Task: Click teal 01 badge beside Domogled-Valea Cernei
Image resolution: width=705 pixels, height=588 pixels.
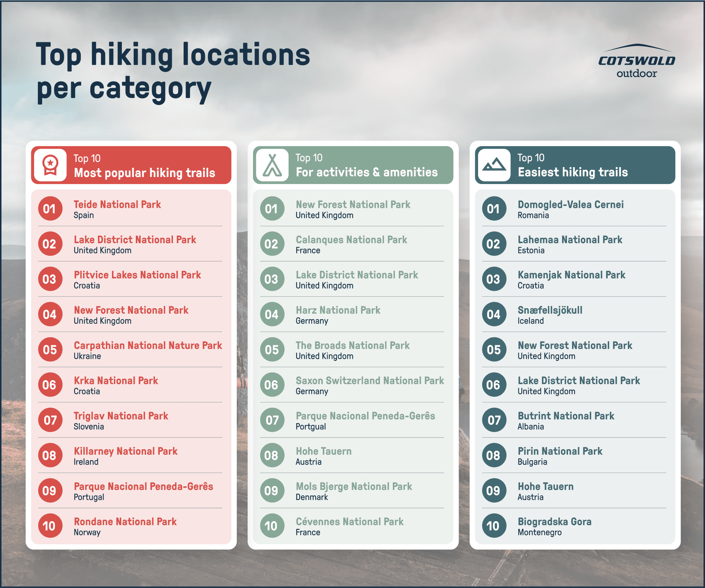Action: point(494,209)
